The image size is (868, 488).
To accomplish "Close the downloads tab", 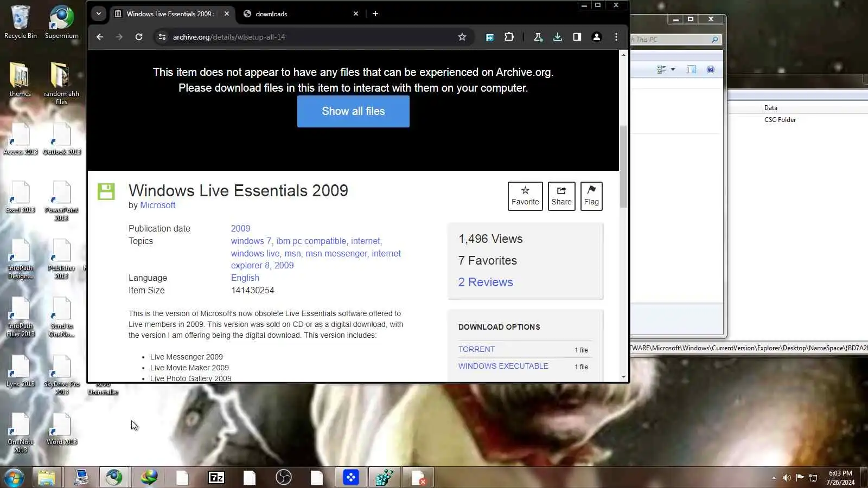I will pos(356,14).
